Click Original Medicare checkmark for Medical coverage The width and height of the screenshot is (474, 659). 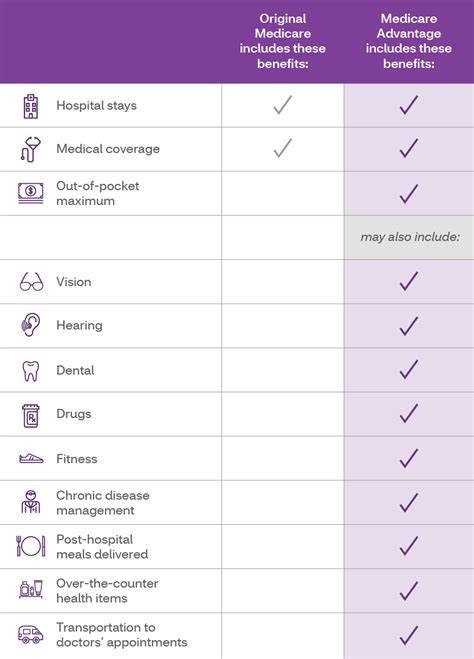(282, 148)
